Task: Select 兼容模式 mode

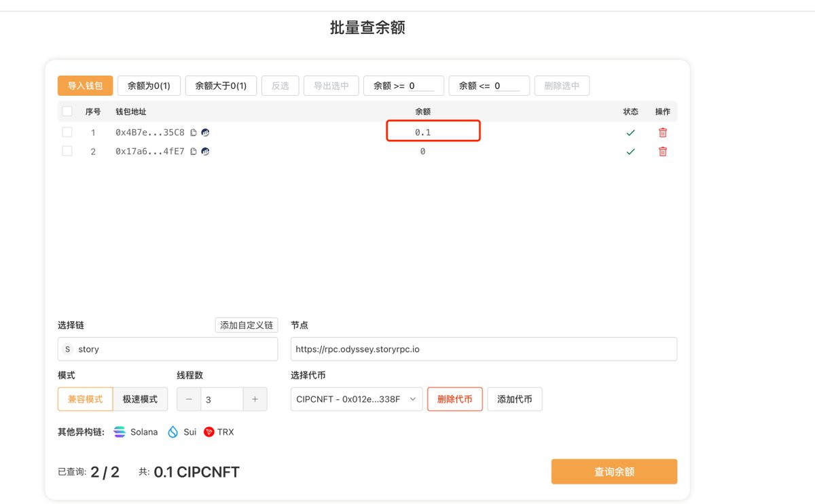Action: 85,399
